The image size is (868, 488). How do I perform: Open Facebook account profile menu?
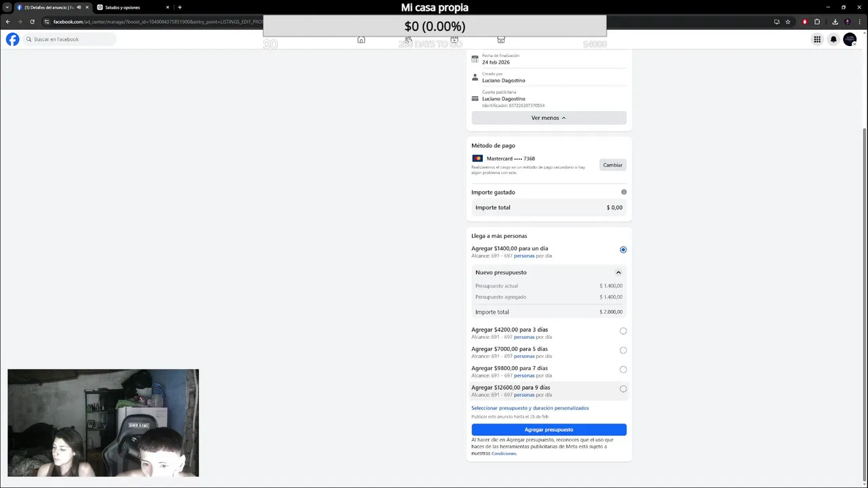tap(850, 39)
